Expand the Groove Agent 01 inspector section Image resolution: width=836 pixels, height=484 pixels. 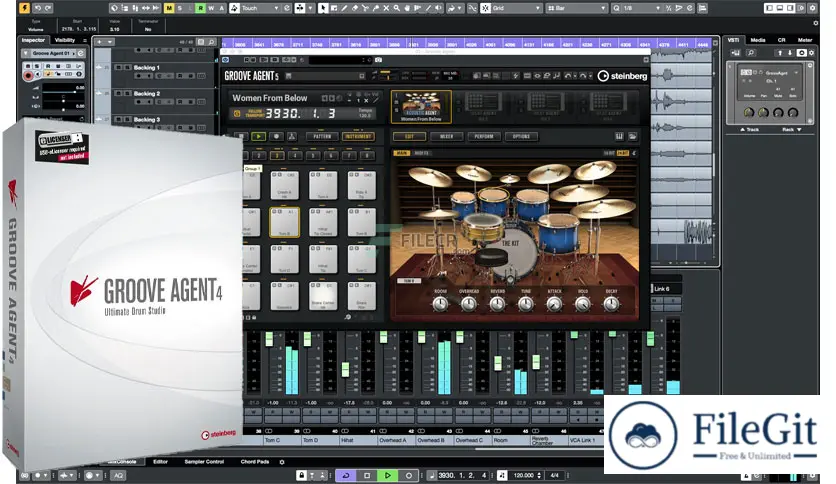(25, 53)
